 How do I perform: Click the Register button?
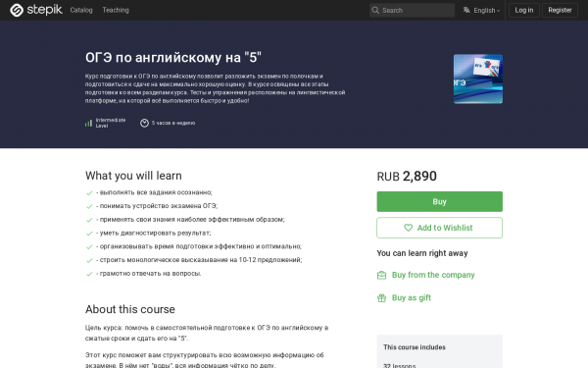560,10
